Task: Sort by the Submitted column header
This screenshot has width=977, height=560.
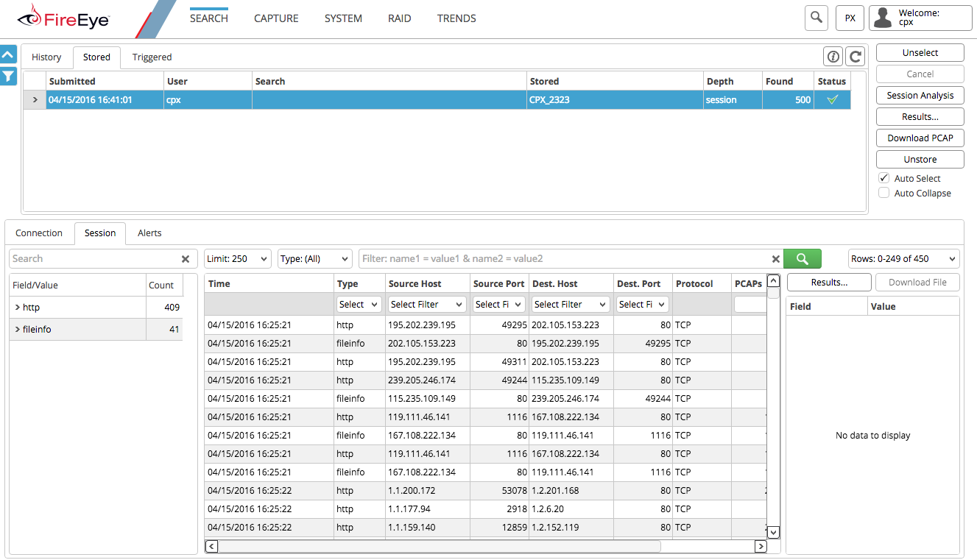Action: 105,82
